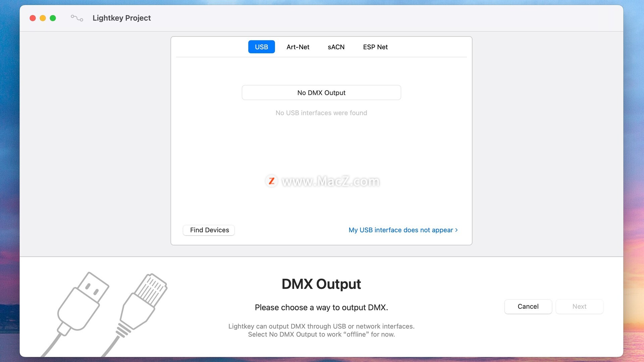Click 'No USB interfaces were found' message
This screenshot has height=362, width=644.
pyautogui.click(x=321, y=113)
